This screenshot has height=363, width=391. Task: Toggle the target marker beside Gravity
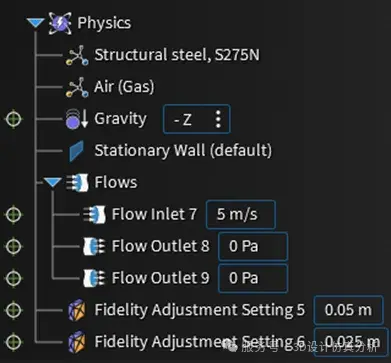(14, 119)
